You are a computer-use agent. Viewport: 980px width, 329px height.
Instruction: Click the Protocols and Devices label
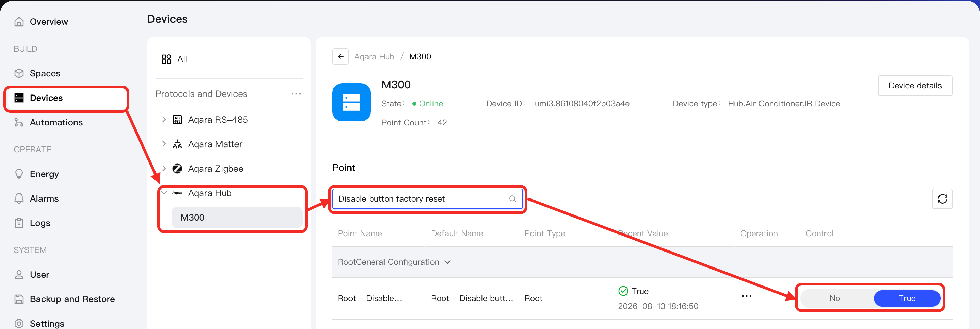tap(201, 94)
